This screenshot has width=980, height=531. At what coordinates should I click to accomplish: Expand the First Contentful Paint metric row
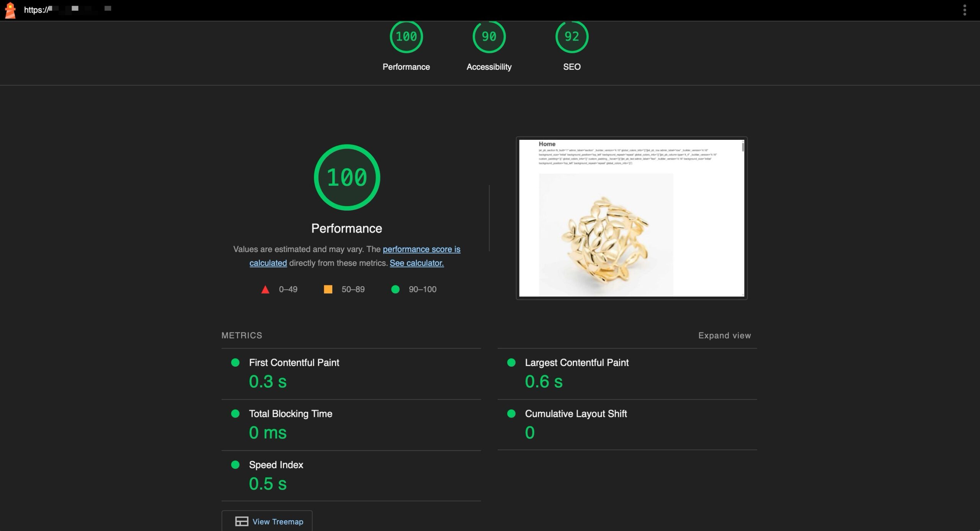tap(294, 363)
